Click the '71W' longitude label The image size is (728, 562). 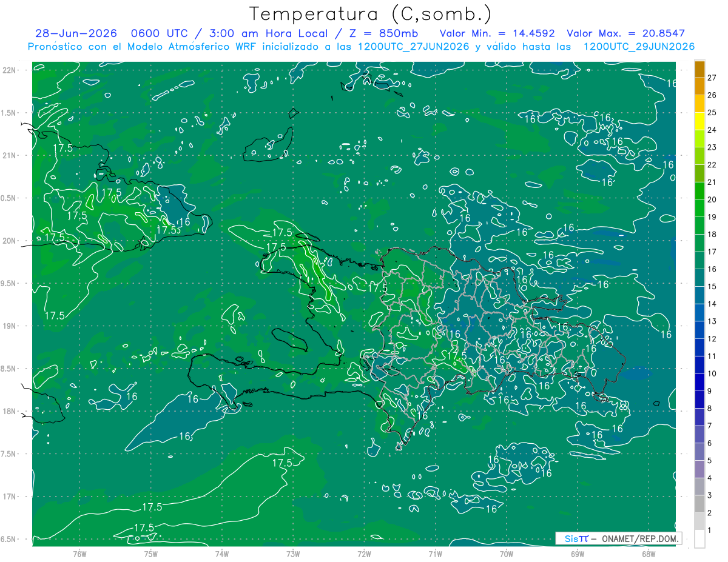tap(435, 554)
